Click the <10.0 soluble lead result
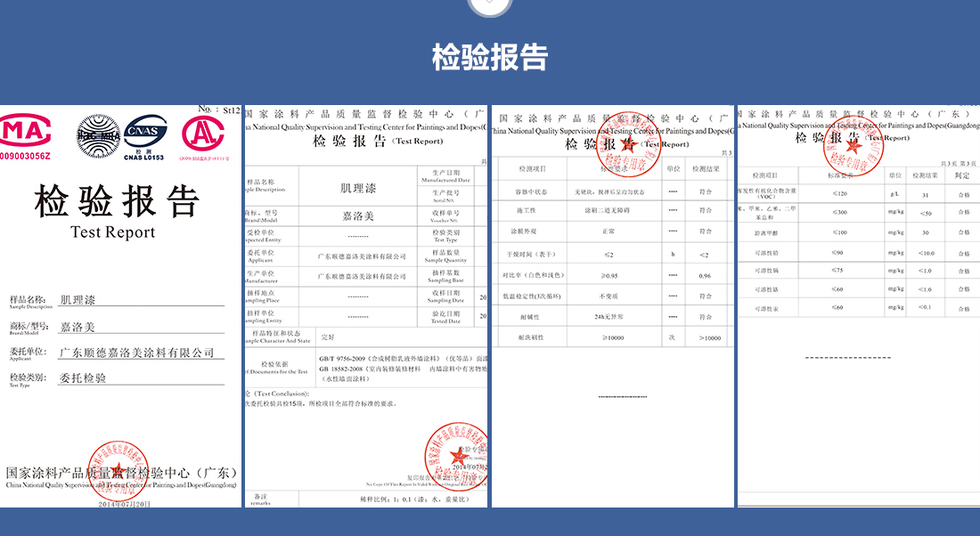The image size is (980, 536). coord(927,253)
